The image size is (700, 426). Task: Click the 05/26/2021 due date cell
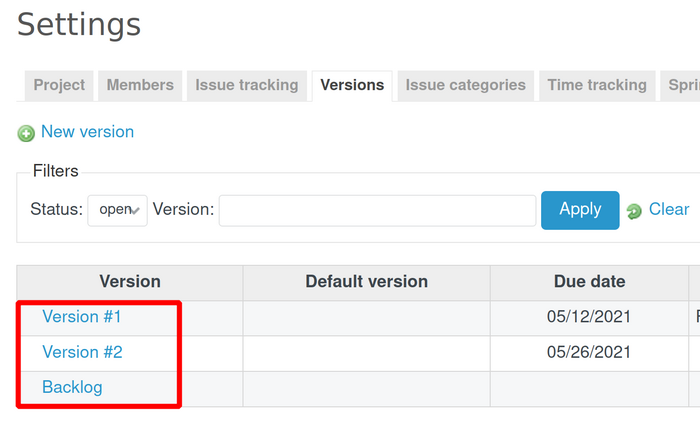[589, 352]
